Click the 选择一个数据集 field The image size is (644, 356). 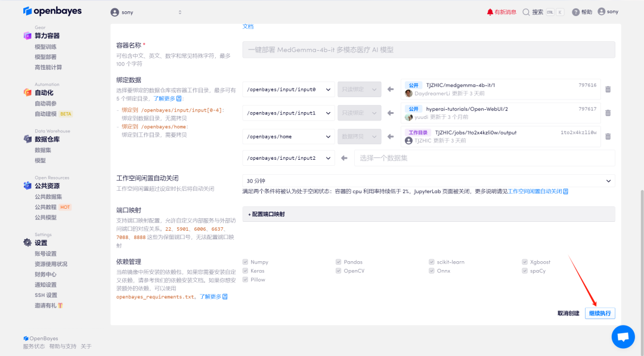click(485, 158)
